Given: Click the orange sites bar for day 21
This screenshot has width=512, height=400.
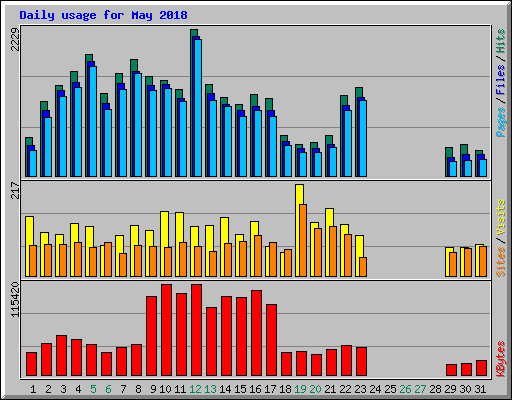Looking at the screenshot, I should [x=333, y=252].
